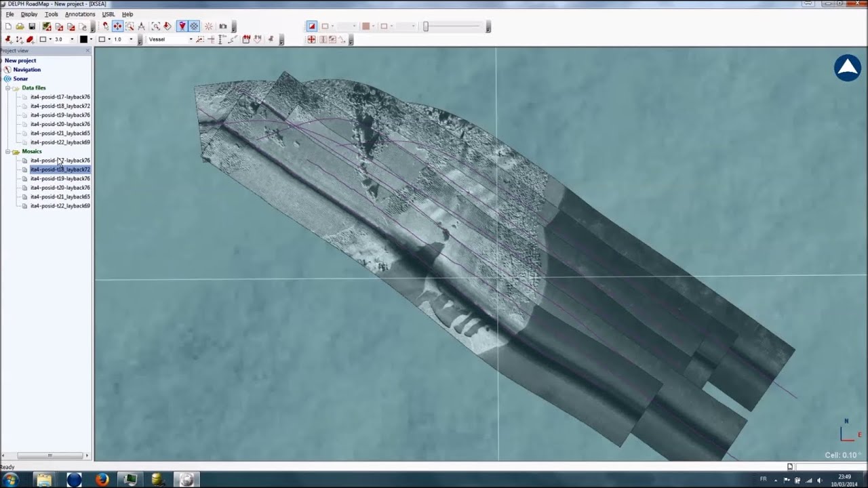Click the transparency slider handle

pos(426,26)
